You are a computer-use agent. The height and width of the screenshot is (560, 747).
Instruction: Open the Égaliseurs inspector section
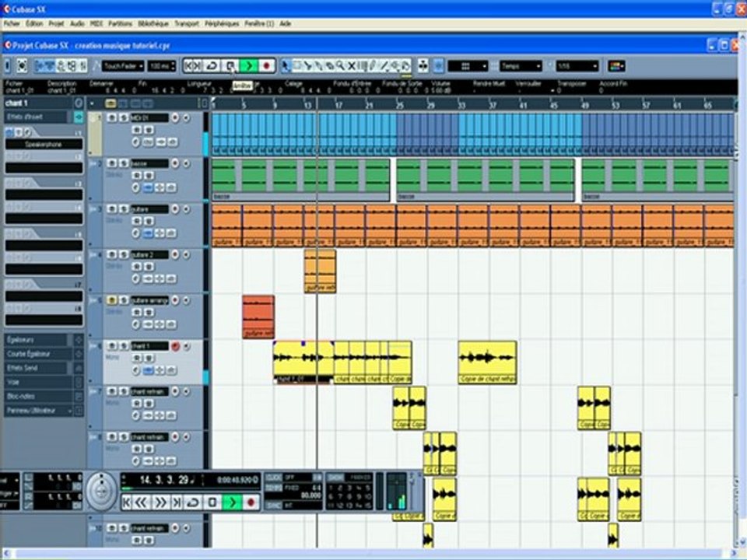pyautogui.click(x=39, y=340)
